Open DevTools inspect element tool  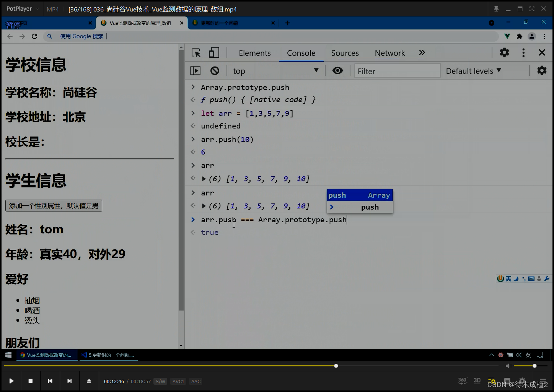pyautogui.click(x=196, y=53)
